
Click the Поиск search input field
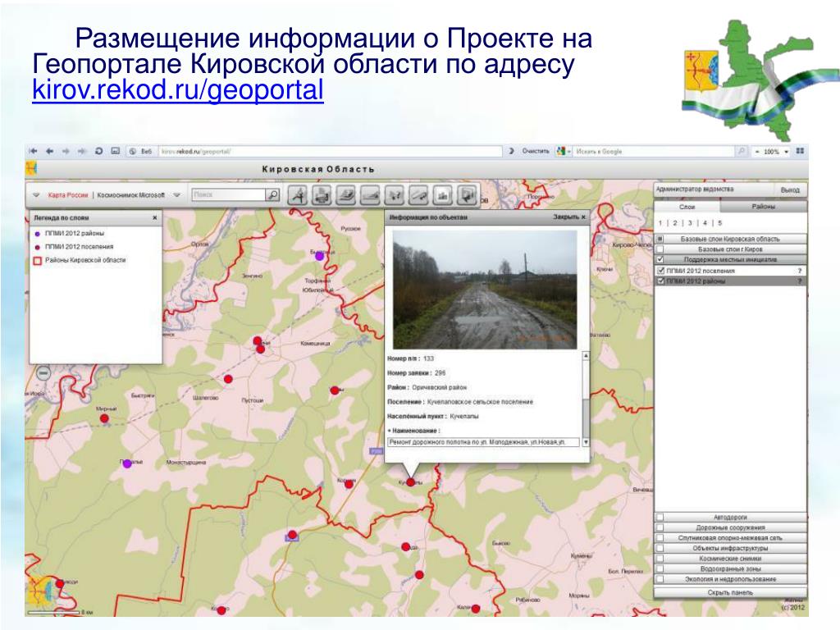point(229,195)
